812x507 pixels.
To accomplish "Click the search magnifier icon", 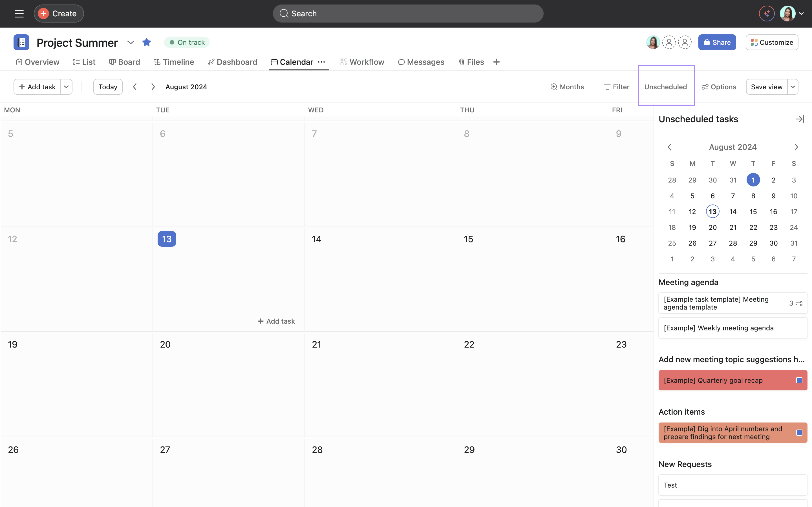I will point(284,14).
